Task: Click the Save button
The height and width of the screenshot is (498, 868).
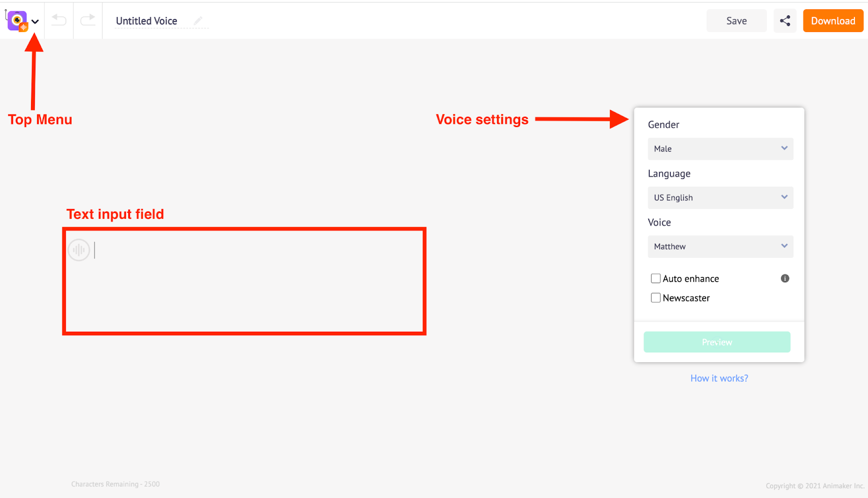Action: (x=736, y=21)
